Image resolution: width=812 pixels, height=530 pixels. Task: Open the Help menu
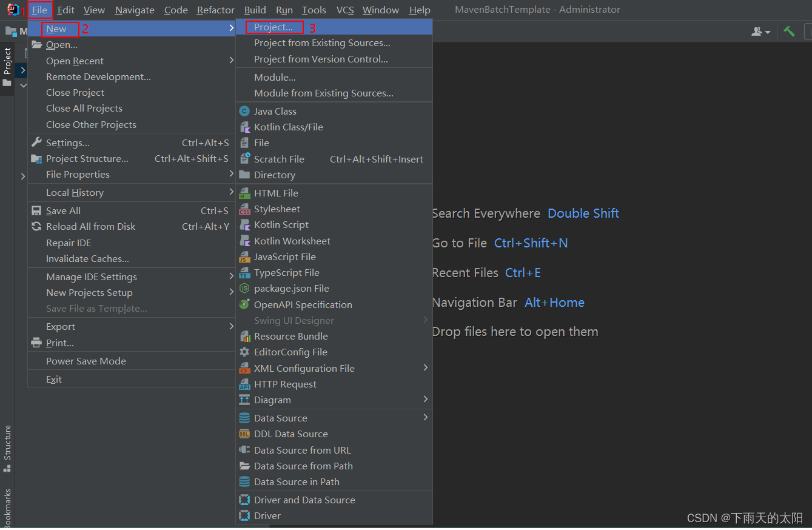(420, 10)
